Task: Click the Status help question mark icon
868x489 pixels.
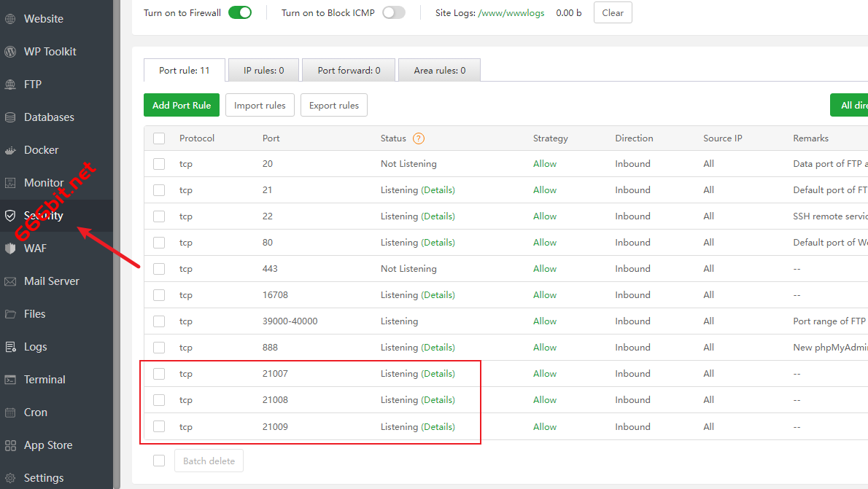Action: tap(419, 138)
